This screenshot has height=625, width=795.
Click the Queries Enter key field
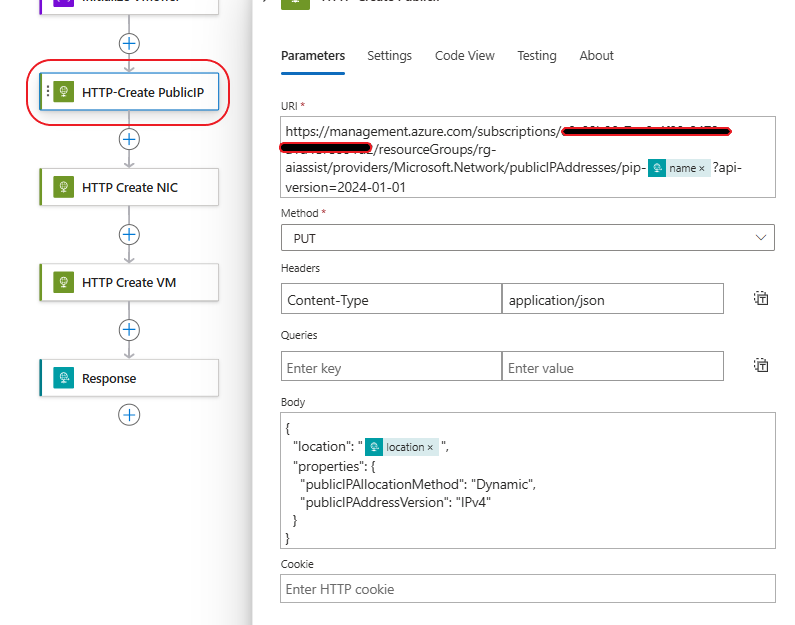391,366
